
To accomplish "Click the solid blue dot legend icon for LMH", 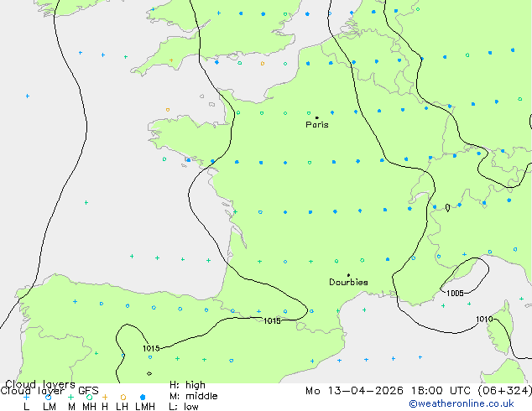I will pos(143,397).
